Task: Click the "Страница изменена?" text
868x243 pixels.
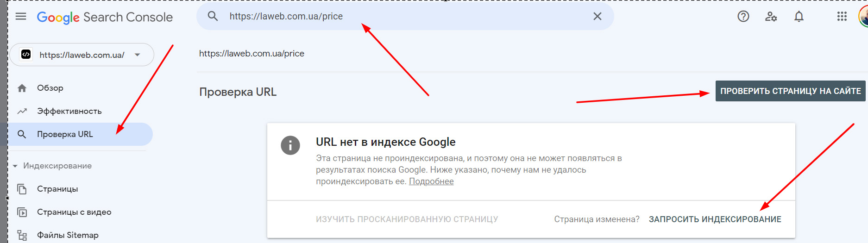Action: click(x=597, y=219)
